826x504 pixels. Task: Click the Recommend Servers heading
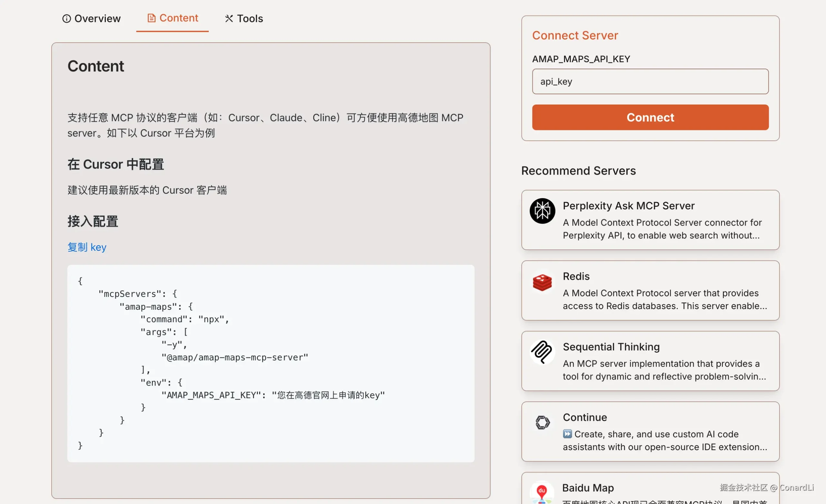(x=578, y=171)
